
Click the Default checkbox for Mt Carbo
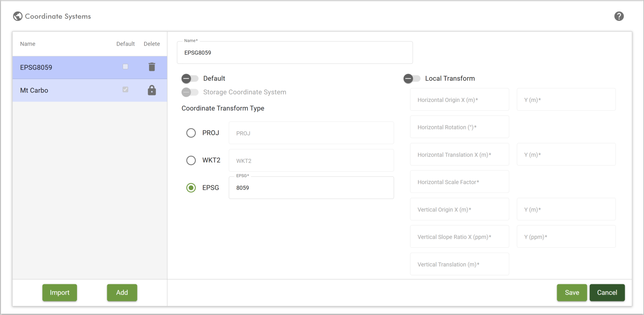[x=125, y=90]
